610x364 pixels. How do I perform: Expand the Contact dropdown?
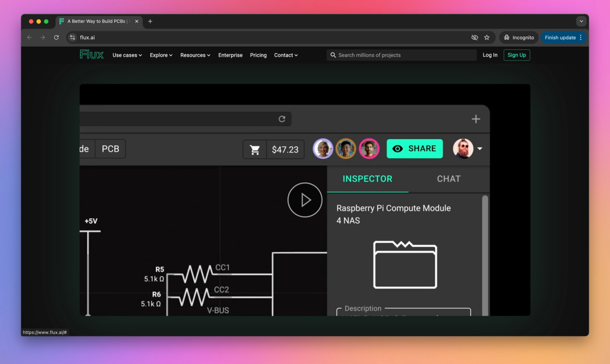point(286,55)
